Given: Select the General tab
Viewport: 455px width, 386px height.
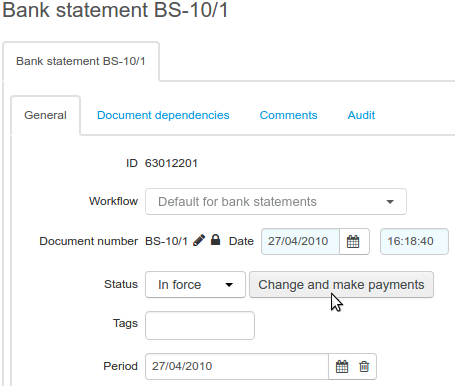Looking at the screenshot, I should point(45,115).
